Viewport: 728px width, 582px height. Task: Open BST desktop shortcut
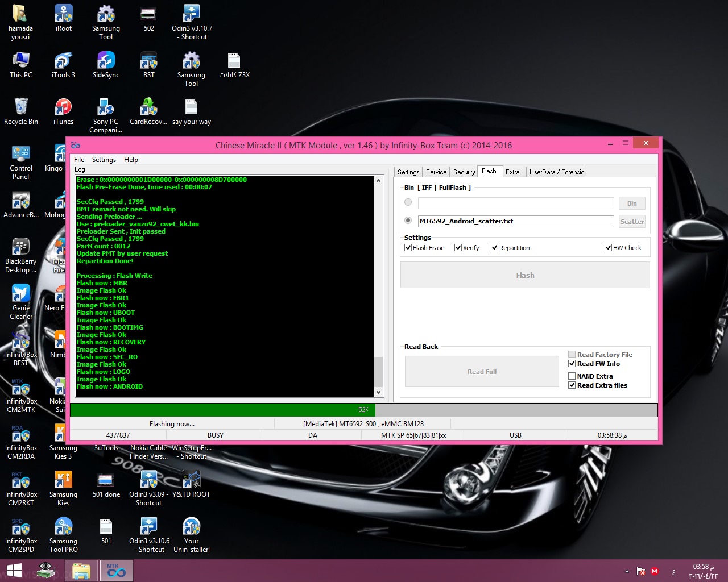148,65
